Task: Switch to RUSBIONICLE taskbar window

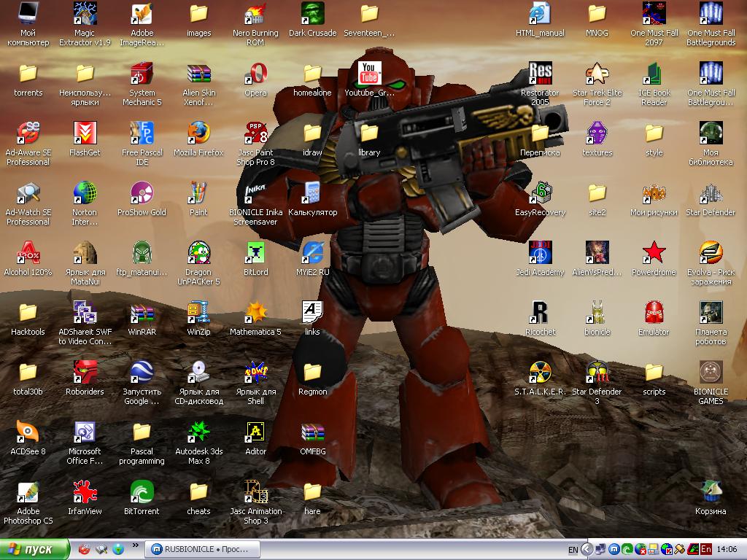Action: [x=203, y=550]
